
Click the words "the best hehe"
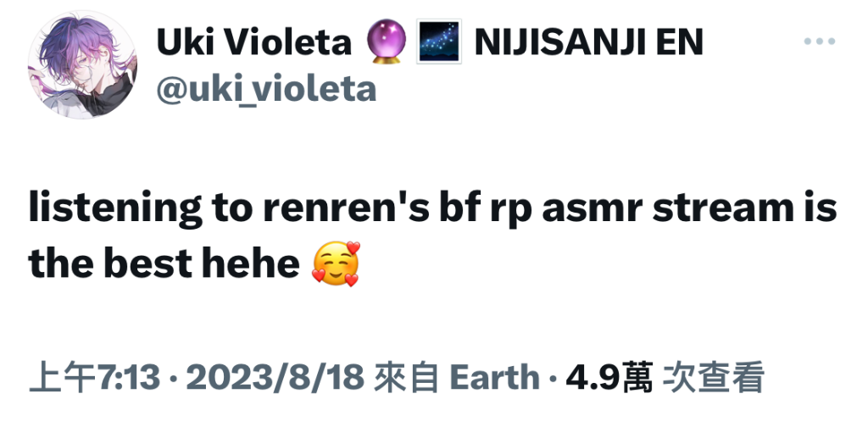[164, 263]
